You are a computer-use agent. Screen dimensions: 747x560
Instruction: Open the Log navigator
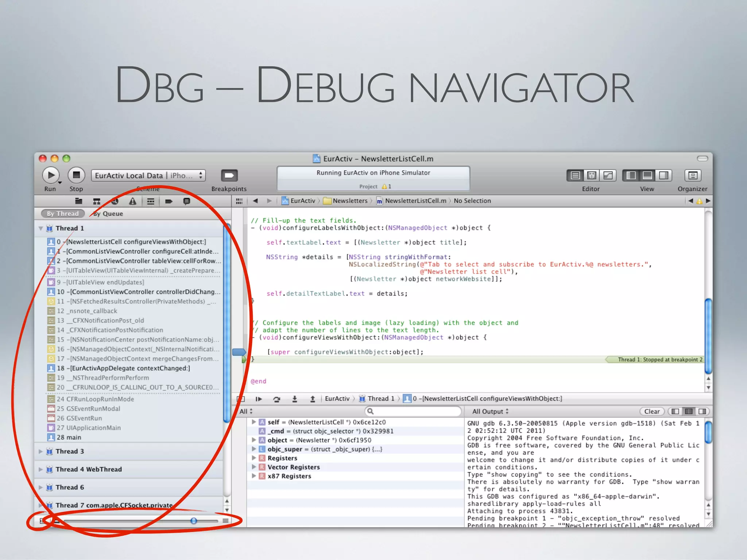coord(186,201)
